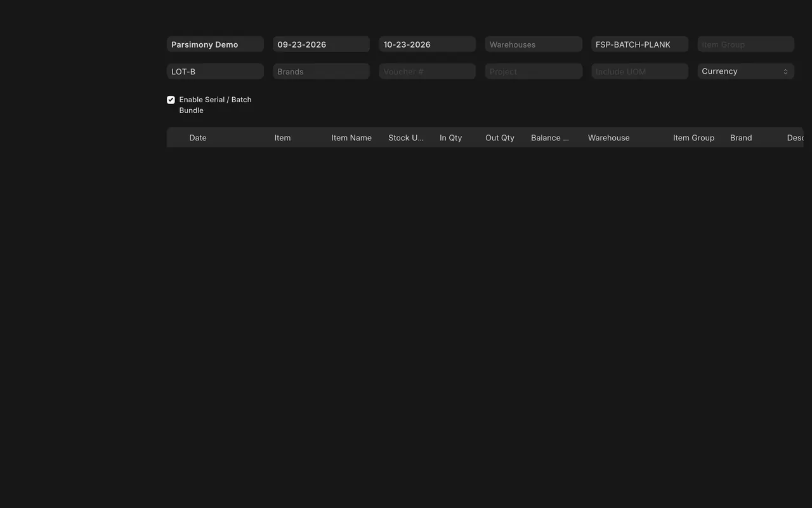Click the Include UOM filter field
Viewport: 812px width, 508px height.
coord(639,71)
